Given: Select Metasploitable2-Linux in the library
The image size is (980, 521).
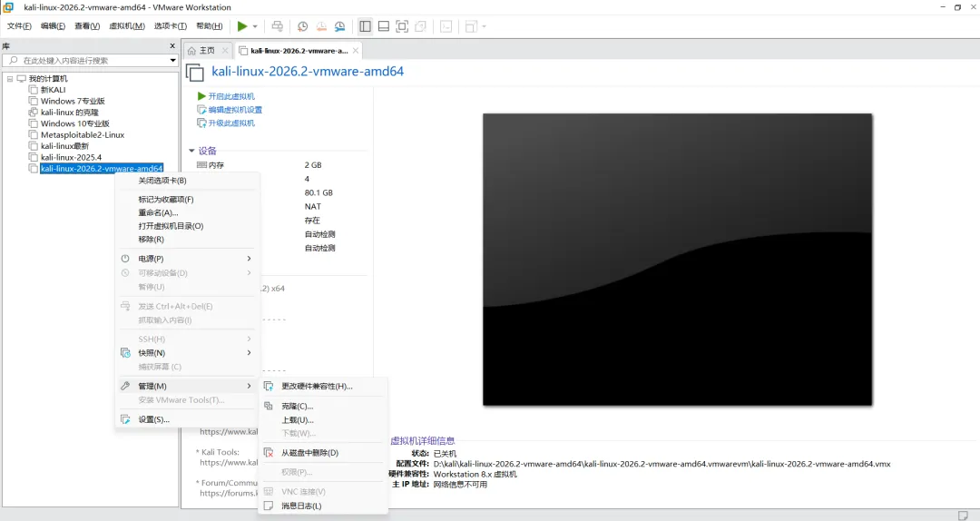Looking at the screenshot, I should pyautogui.click(x=83, y=134).
